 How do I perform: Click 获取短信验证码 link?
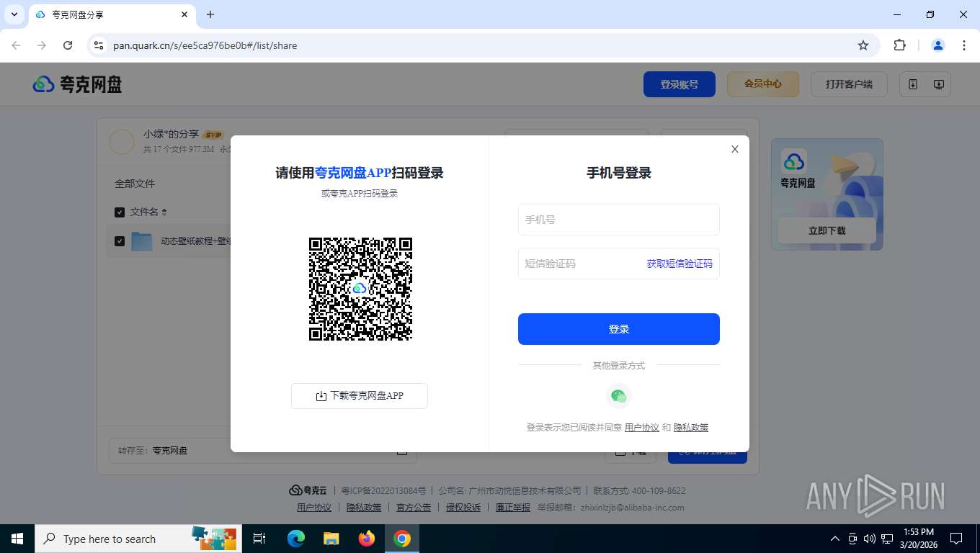tap(680, 264)
